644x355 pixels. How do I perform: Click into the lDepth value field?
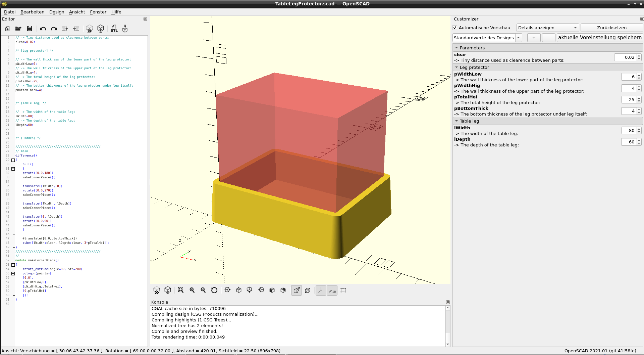tap(629, 142)
